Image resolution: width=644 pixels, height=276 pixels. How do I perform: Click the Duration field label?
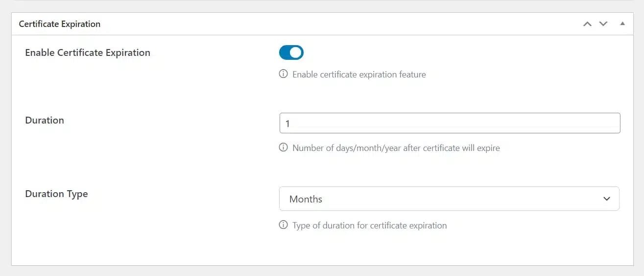tap(45, 120)
